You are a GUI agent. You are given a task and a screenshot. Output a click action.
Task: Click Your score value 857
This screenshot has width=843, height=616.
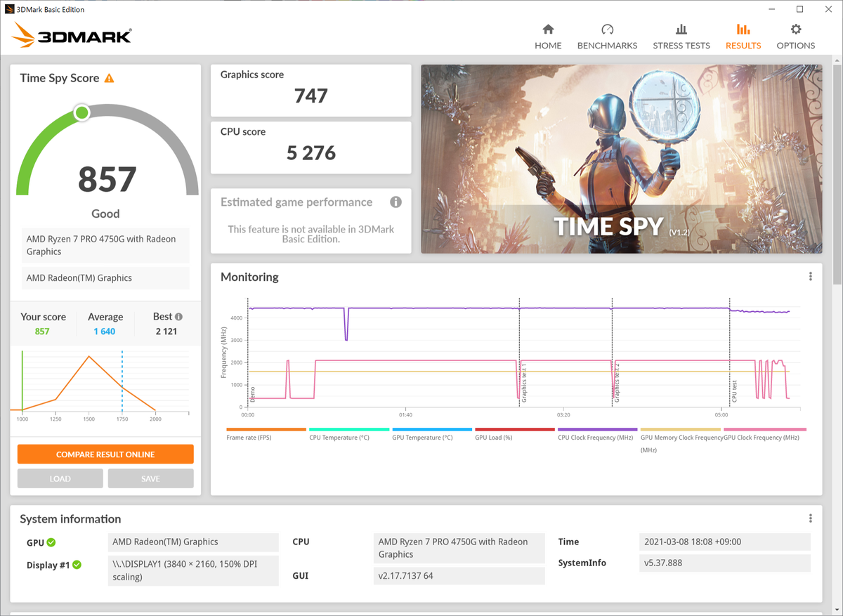(x=42, y=332)
